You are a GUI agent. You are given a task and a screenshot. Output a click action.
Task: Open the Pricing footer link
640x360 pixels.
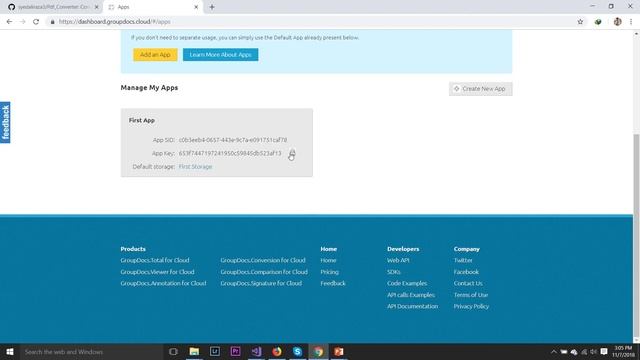tap(329, 272)
